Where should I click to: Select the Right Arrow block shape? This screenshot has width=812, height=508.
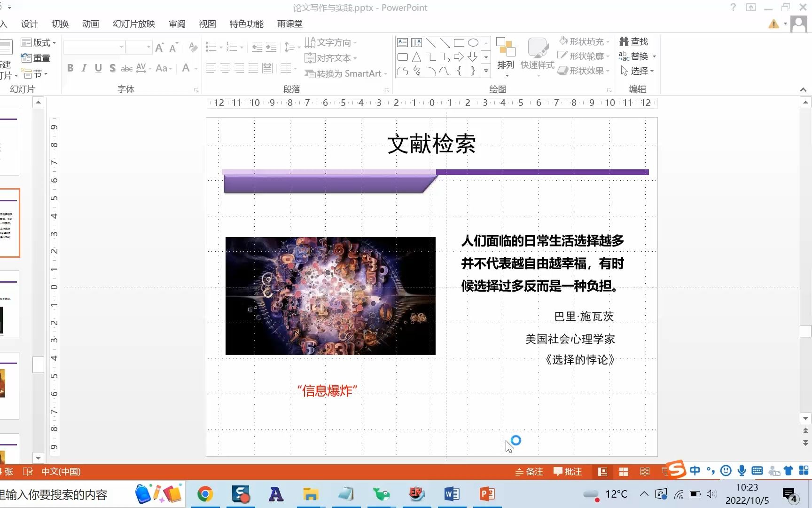click(459, 57)
